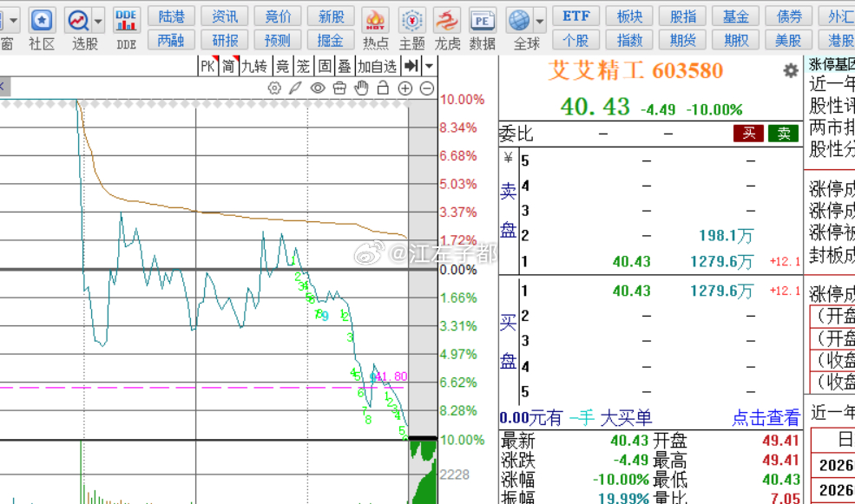Expand the chart toolbar dropdown arrow
This screenshot has height=504, width=855.
point(429,67)
